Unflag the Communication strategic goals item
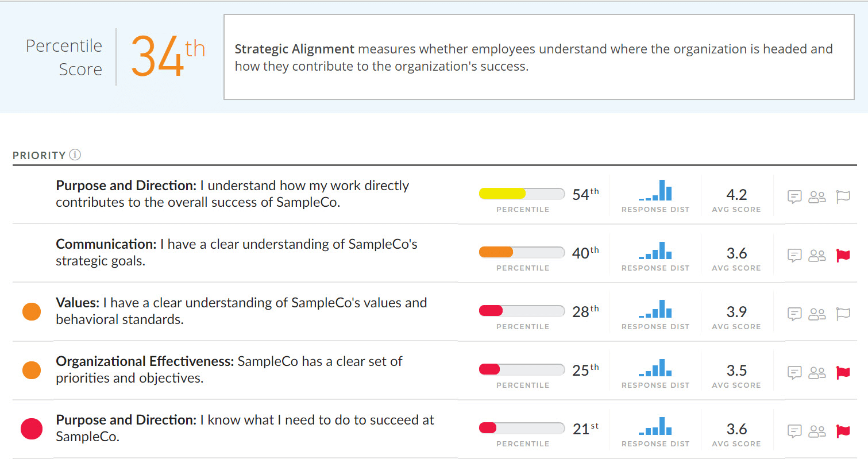 tap(843, 256)
